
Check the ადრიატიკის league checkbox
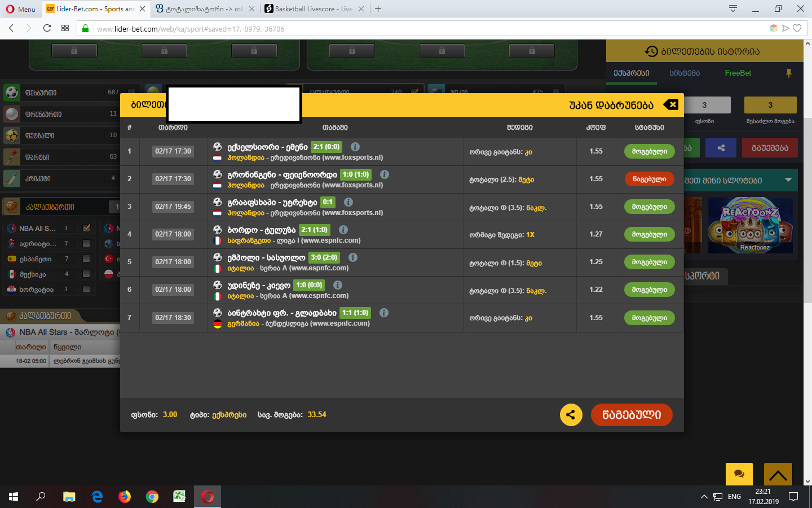86,243
